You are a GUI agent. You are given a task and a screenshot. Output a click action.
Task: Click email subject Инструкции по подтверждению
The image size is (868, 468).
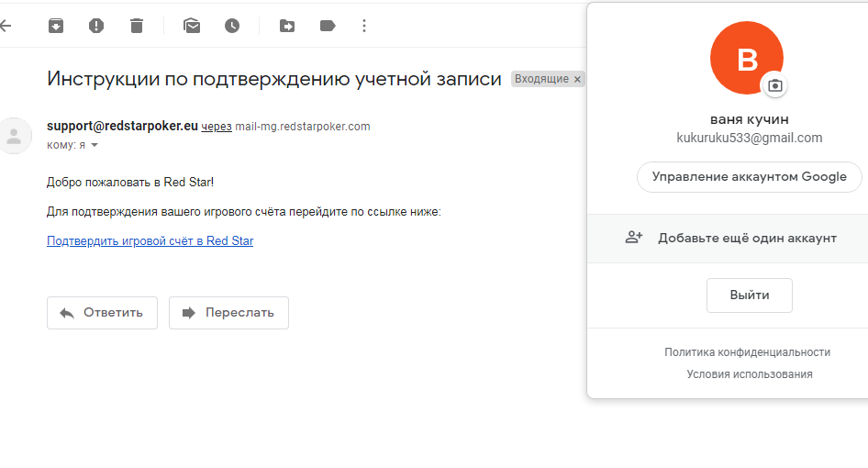tap(274, 79)
